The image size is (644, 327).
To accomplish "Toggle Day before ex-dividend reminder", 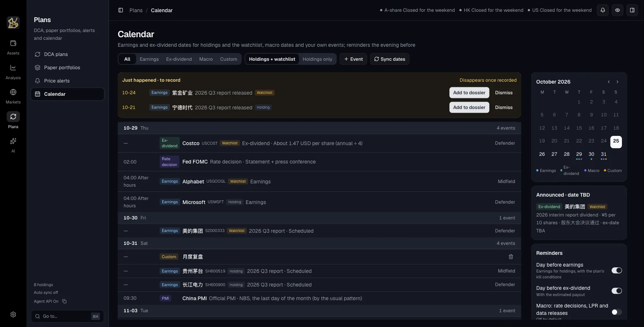I will [x=617, y=291].
